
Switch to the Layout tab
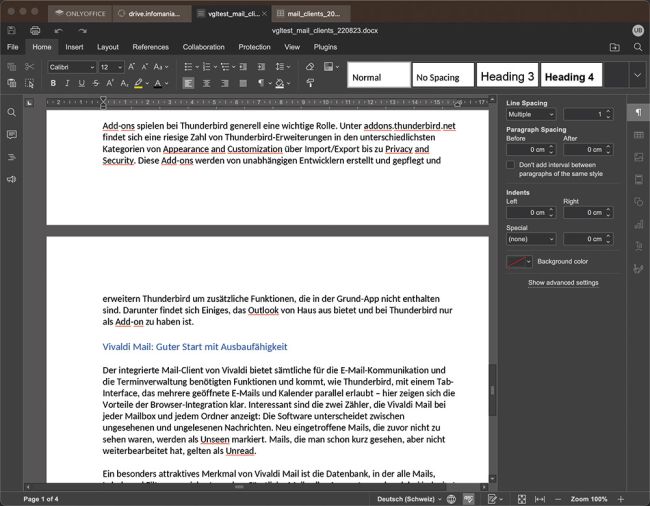tap(108, 47)
